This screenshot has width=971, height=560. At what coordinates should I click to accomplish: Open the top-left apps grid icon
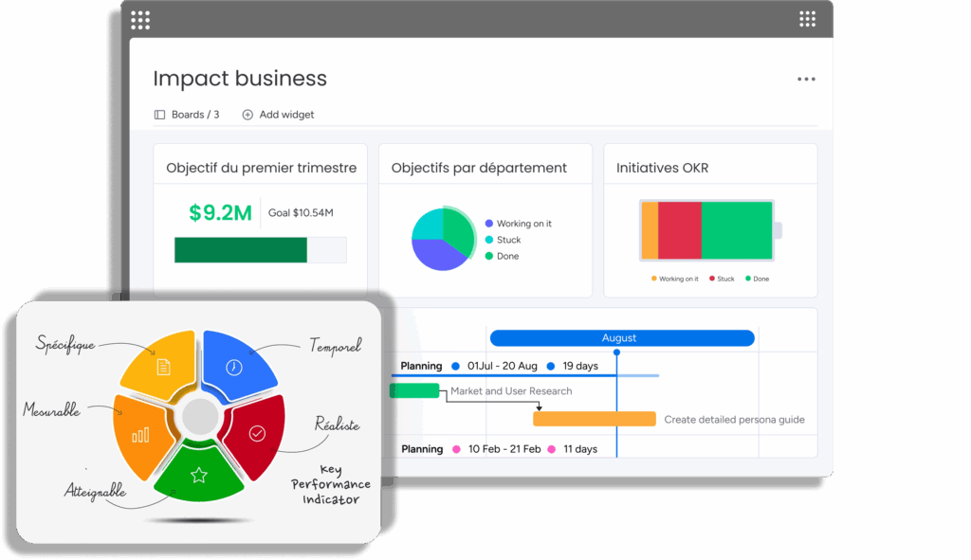tap(140, 21)
